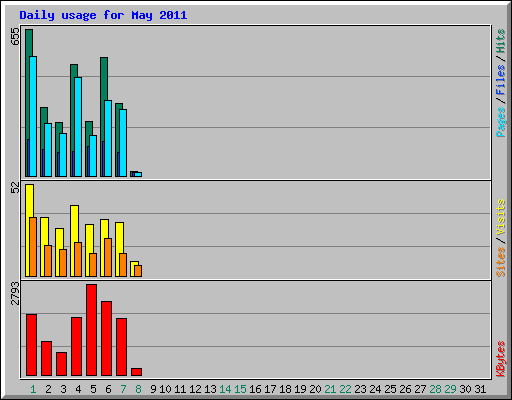Click day 30 on the x-axis
This screenshot has width=512, height=400.
tap(465, 389)
